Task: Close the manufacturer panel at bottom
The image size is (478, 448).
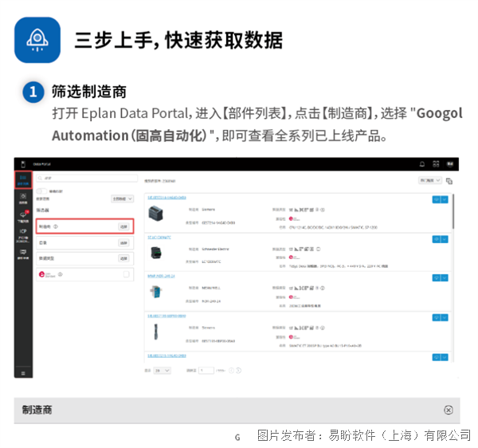Action: tap(448, 411)
